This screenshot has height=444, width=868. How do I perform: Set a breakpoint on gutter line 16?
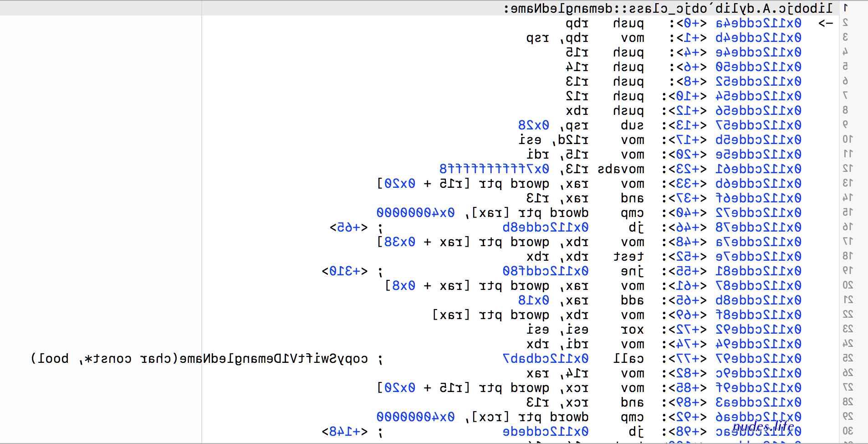pos(847,227)
